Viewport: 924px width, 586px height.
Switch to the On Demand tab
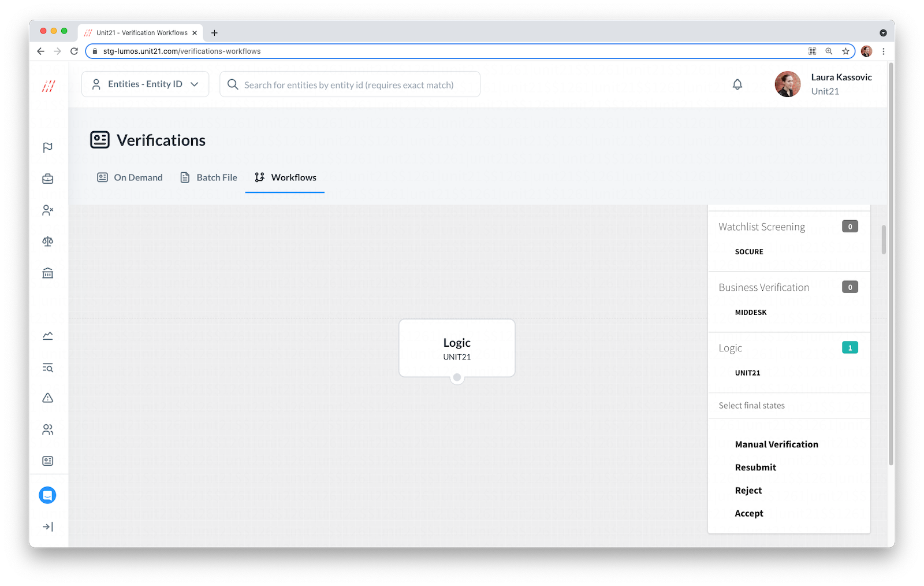click(130, 177)
